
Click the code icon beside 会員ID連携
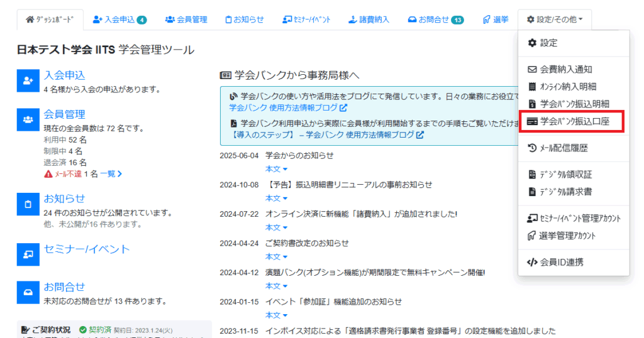click(532, 263)
